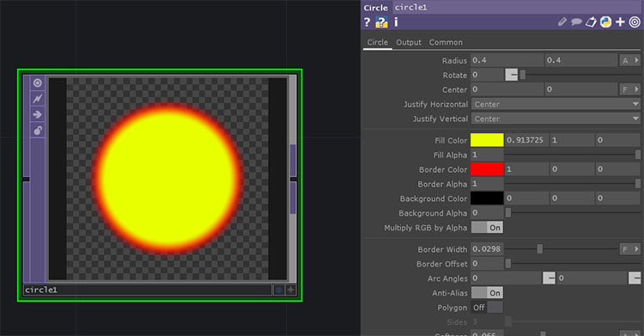Open operator help question mark icon
Image resolution: width=644 pixels, height=336 pixels.
tap(368, 22)
